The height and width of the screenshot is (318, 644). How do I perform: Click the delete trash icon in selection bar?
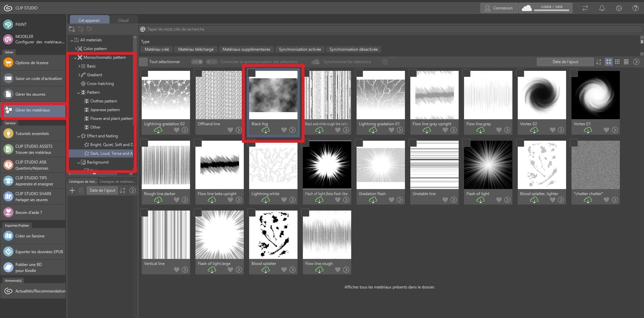[x=385, y=62]
